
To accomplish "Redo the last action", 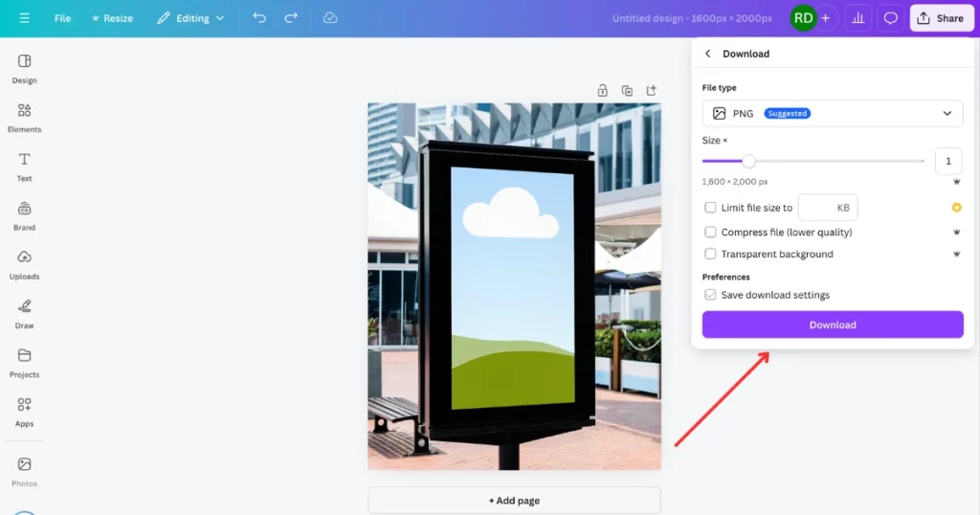I will pos(291,18).
